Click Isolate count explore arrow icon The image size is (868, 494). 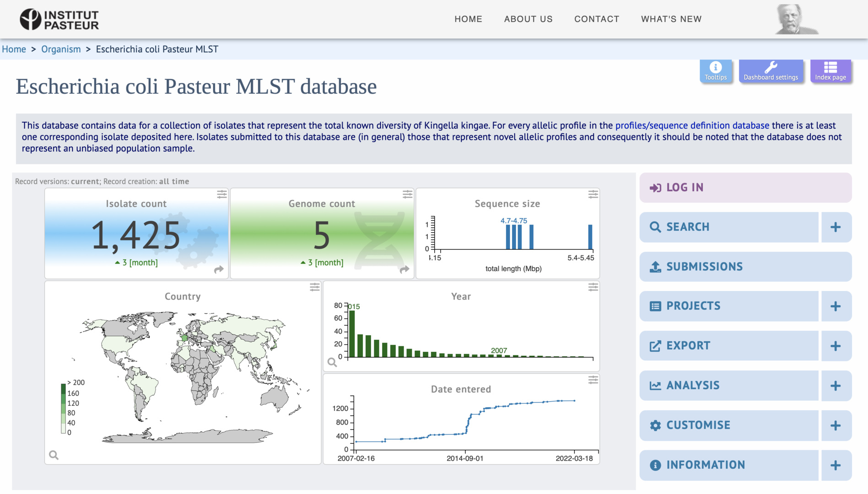pyautogui.click(x=219, y=269)
